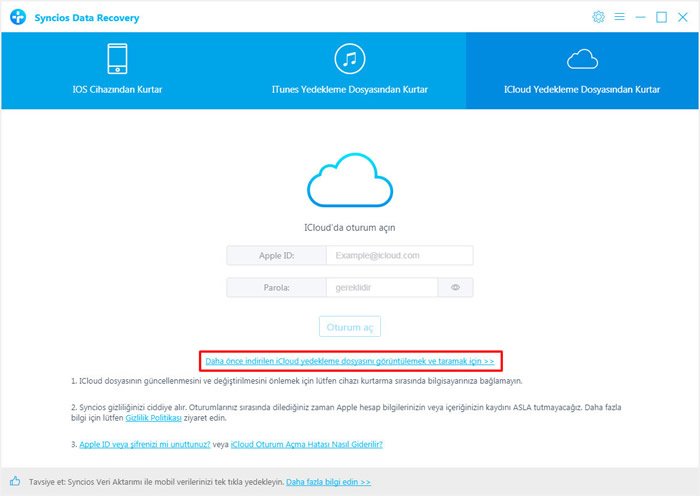Open the Gizlilik Politikası link
This screenshot has height=496, width=700.
pyautogui.click(x=154, y=418)
